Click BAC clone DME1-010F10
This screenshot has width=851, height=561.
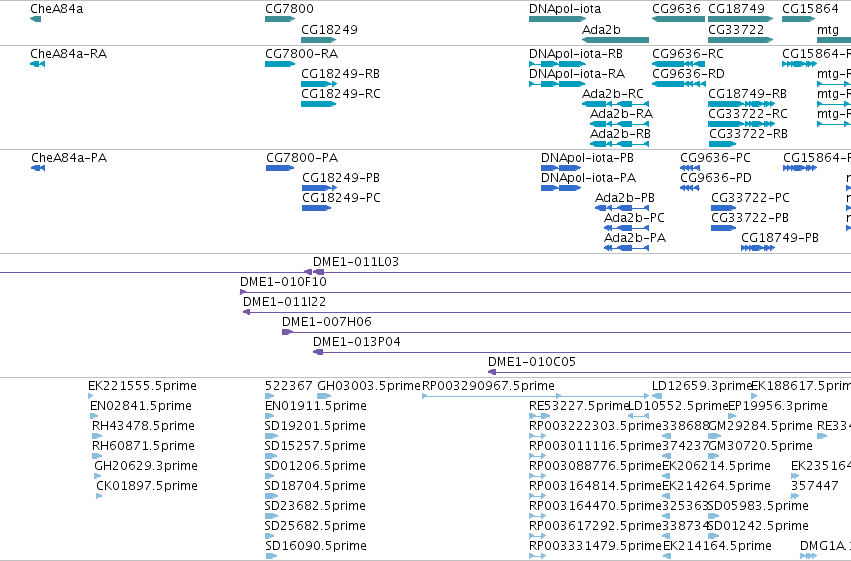(x=283, y=282)
